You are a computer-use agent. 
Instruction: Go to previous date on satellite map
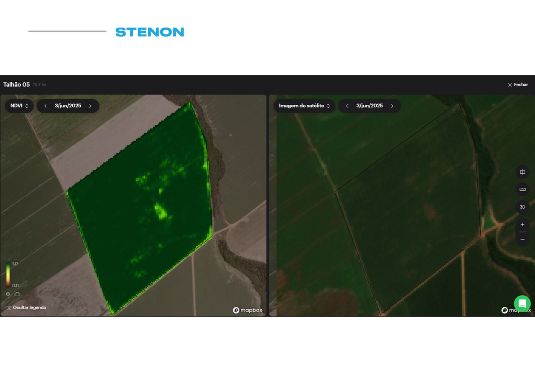347,106
